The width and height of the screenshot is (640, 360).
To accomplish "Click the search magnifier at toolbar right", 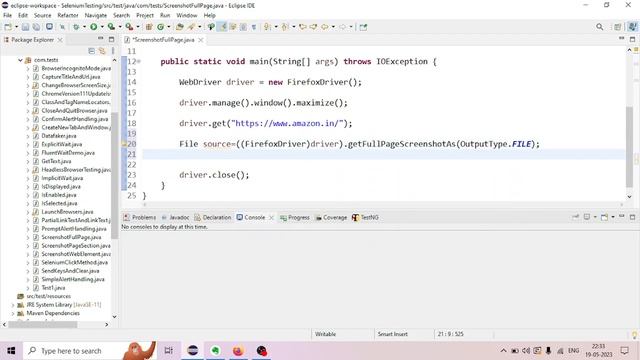I will 599,27.
